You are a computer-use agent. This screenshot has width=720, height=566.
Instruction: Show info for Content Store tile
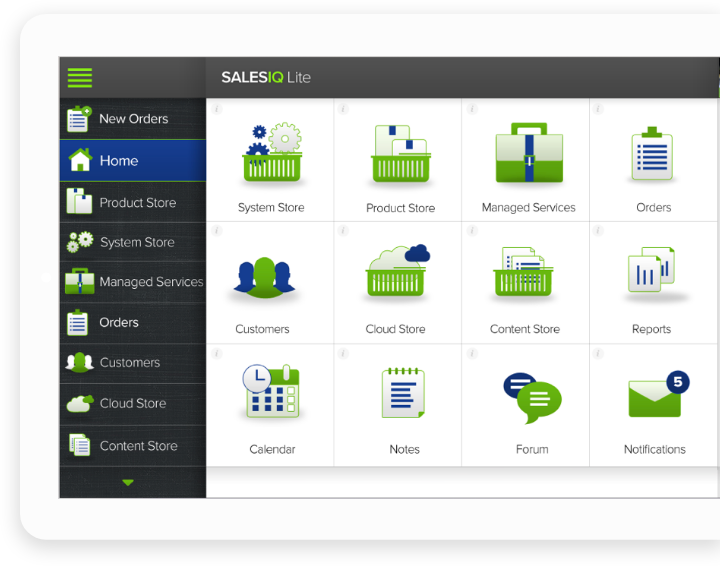click(x=472, y=230)
